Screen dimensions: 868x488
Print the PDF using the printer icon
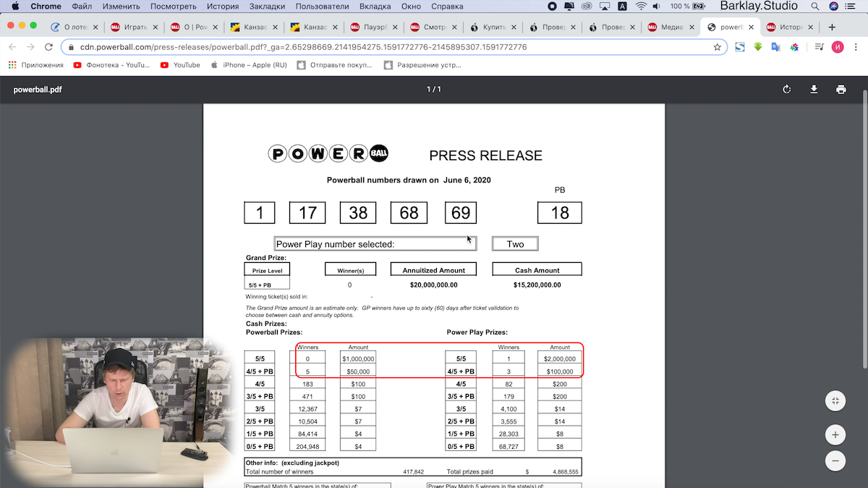click(x=841, y=90)
